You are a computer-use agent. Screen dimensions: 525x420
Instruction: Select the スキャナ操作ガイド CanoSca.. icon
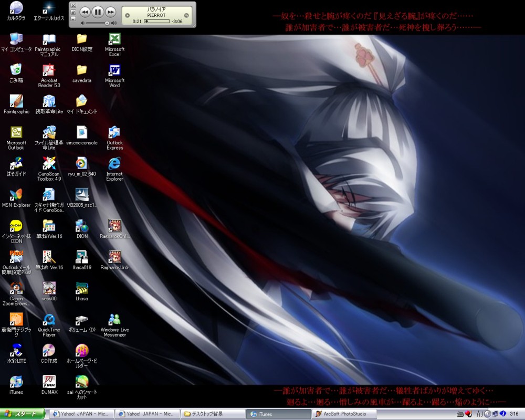coord(49,200)
